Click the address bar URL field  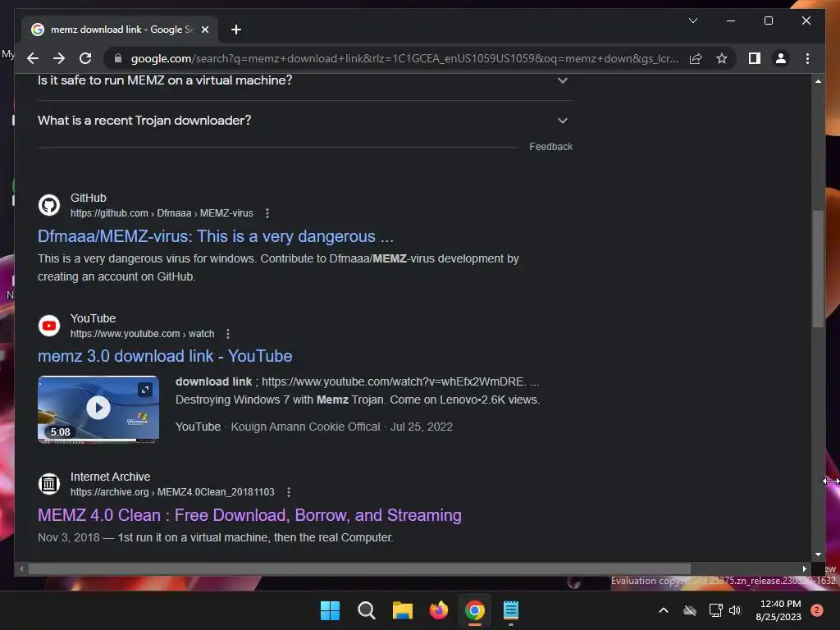click(404, 58)
